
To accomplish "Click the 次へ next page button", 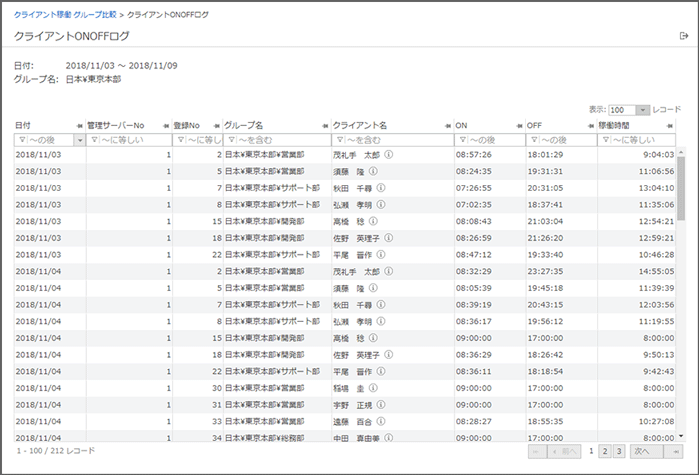I will [x=645, y=452].
